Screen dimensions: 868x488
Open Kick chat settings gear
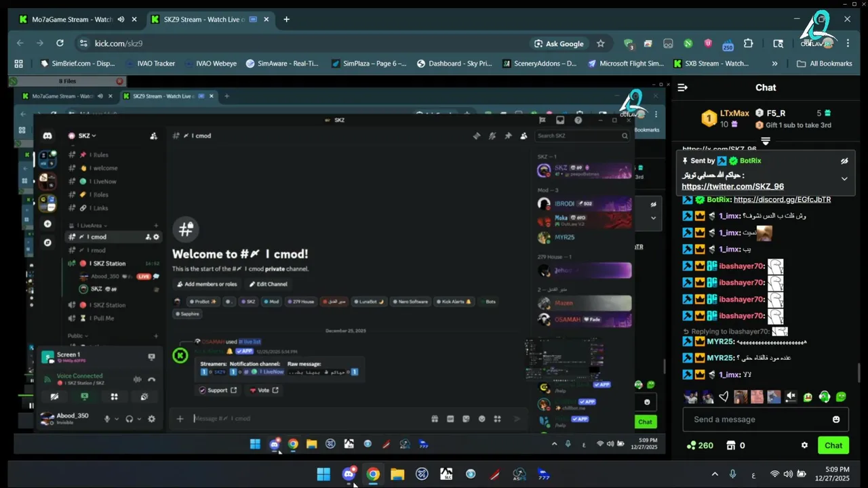[804, 445]
